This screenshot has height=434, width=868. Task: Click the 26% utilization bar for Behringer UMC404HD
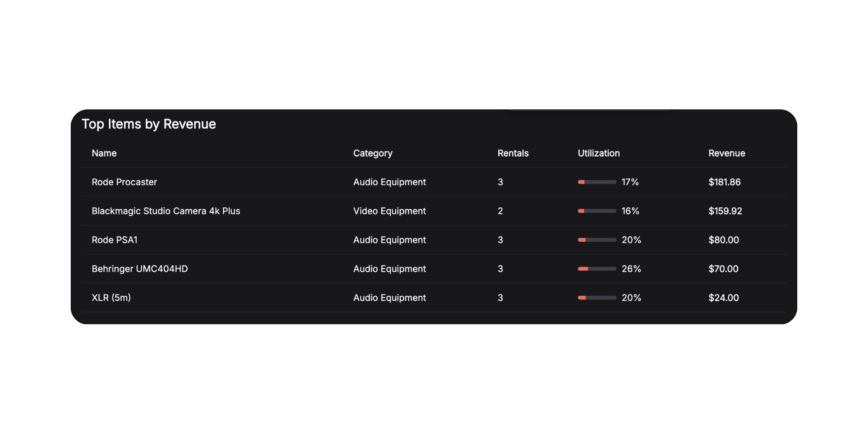pyautogui.click(x=596, y=269)
